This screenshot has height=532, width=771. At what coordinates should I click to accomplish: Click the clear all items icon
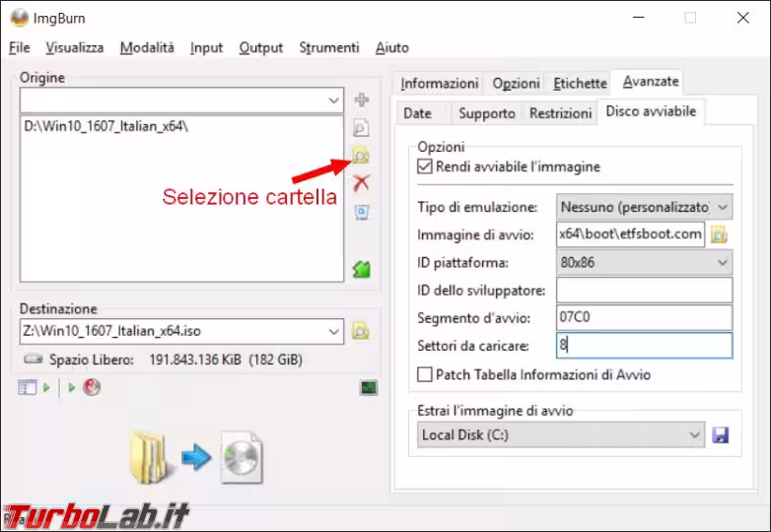[x=362, y=212]
